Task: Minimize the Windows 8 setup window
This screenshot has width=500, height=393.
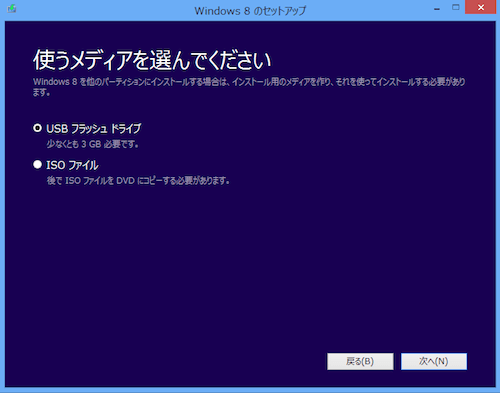Action: (437, 9)
